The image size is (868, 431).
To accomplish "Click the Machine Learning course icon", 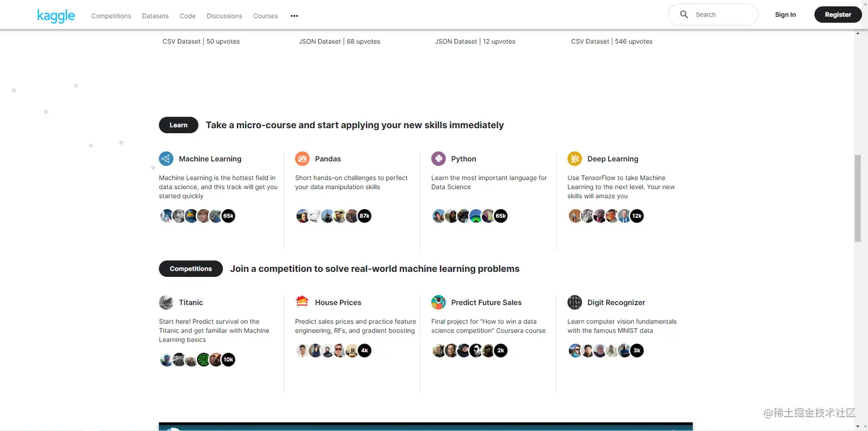I will (x=166, y=159).
